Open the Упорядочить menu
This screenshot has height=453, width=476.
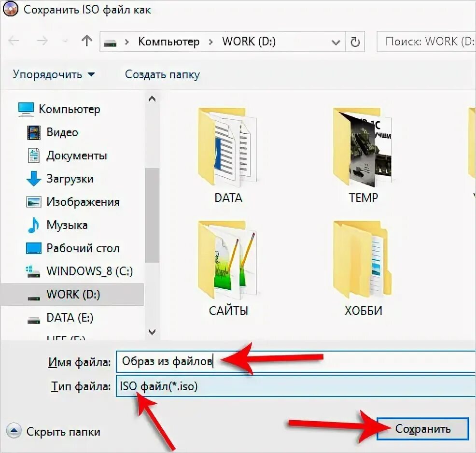54,74
